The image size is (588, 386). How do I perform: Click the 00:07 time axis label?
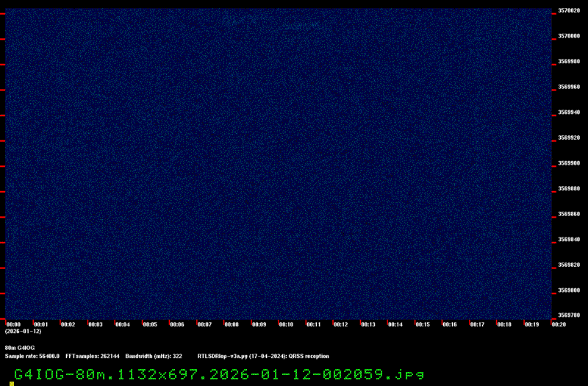point(204,324)
